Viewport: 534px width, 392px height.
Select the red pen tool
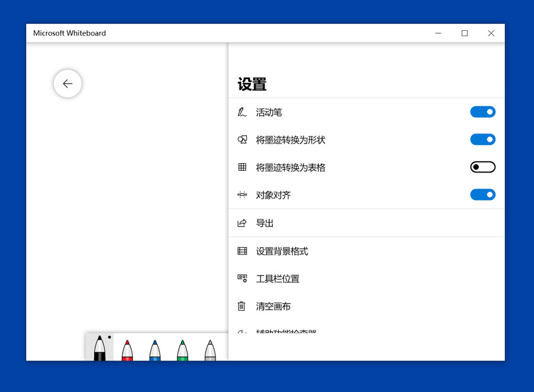pos(127,349)
